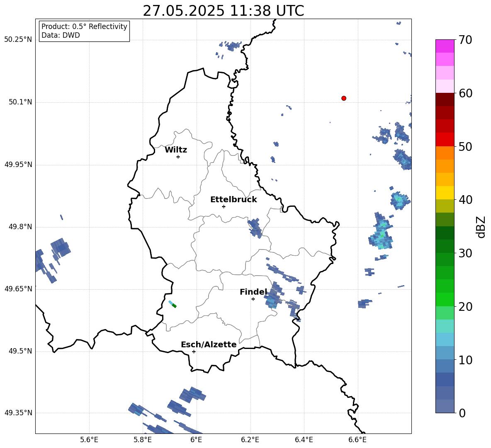Click the dBZ colorbar axis label

coord(481,227)
